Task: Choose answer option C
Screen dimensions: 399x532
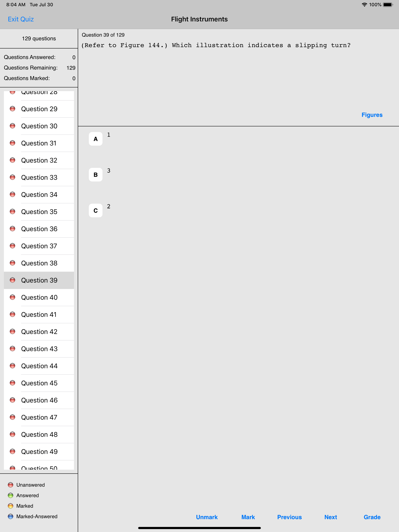Action: 95,211
